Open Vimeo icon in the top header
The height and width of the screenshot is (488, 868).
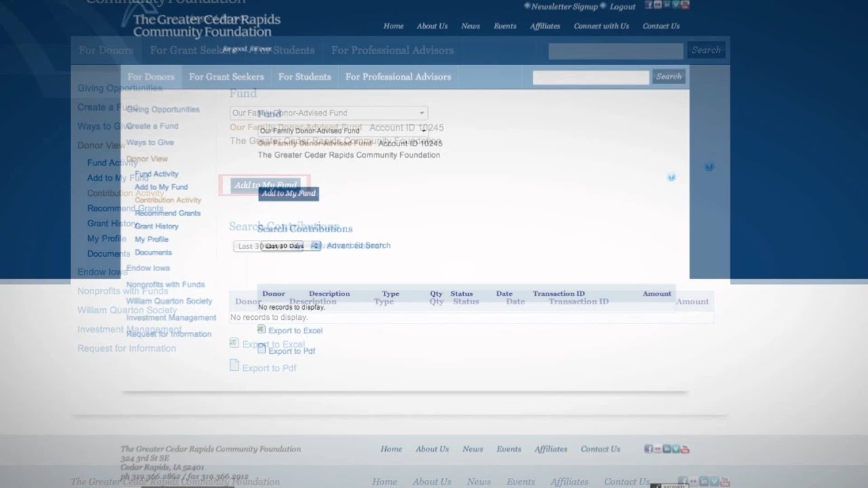tap(676, 5)
